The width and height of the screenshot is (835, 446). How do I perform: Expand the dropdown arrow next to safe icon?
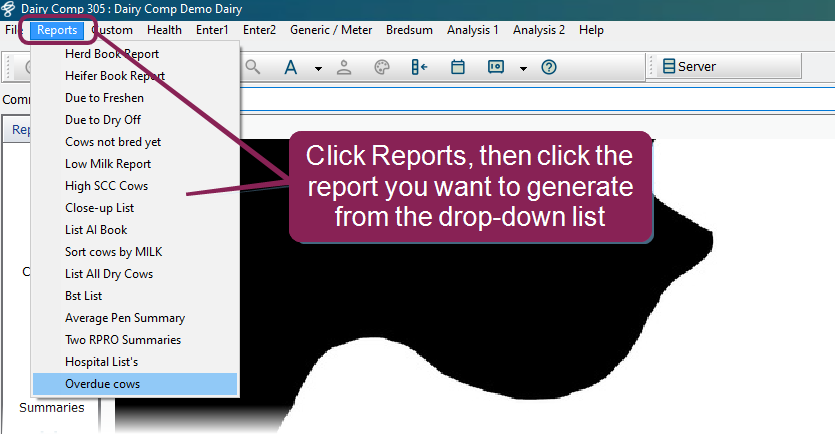(x=523, y=69)
